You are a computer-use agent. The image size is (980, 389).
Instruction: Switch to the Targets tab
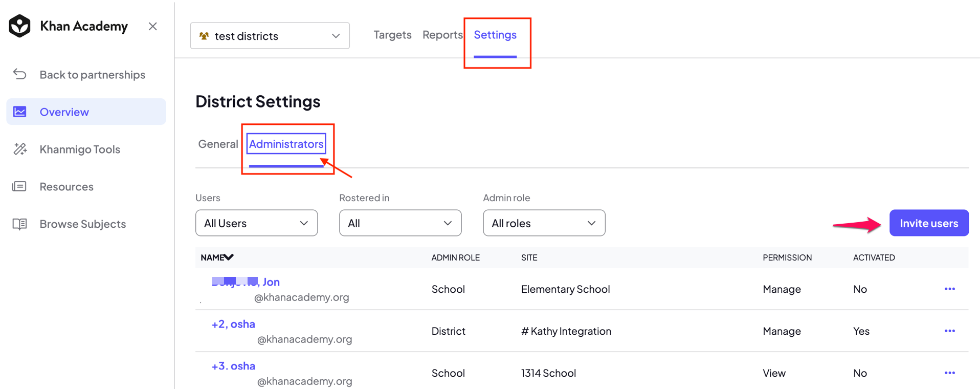click(x=392, y=35)
